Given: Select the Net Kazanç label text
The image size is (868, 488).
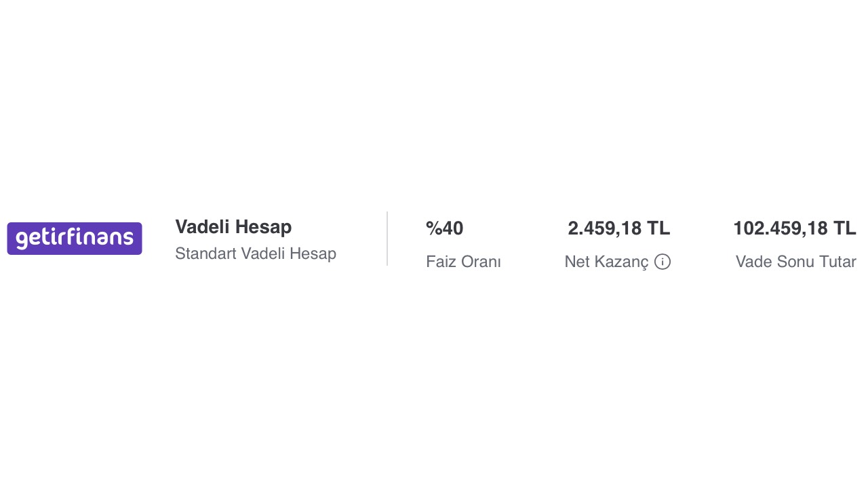Looking at the screenshot, I should pos(606,262).
